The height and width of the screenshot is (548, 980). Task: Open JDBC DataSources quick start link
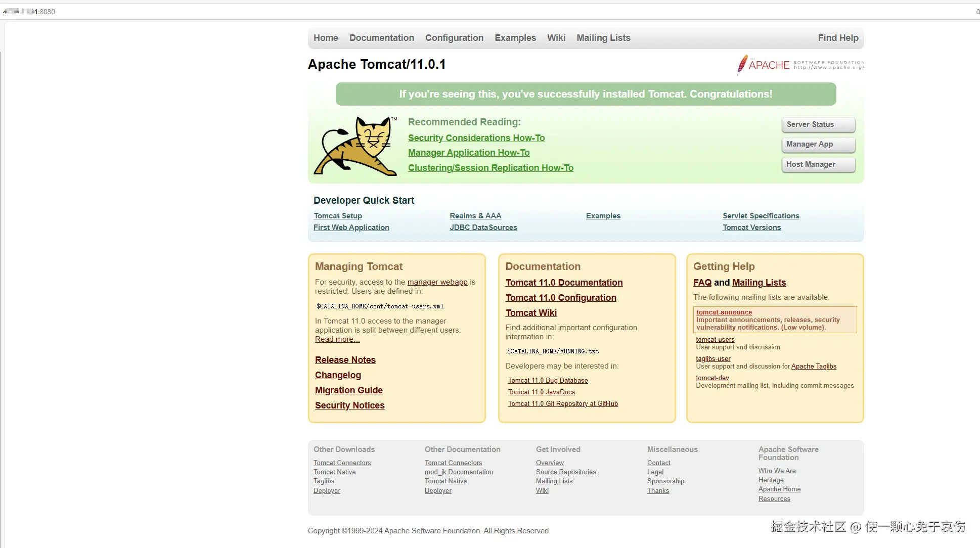click(483, 227)
